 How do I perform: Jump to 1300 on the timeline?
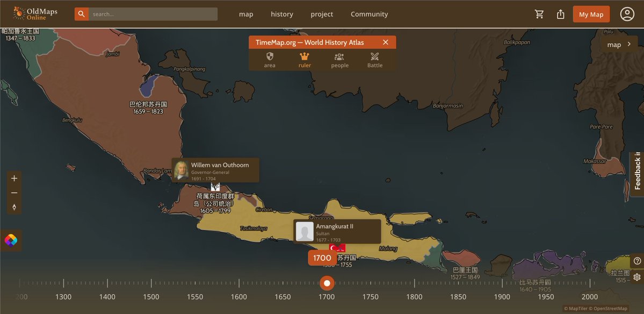point(63,297)
